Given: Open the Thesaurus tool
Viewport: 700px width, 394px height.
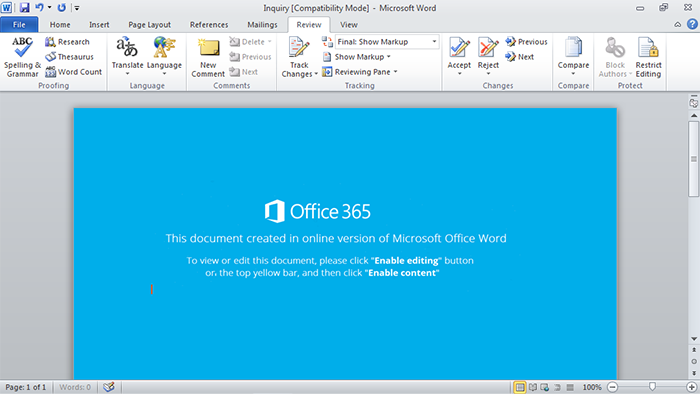Looking at the screenshot, I should coord(69,57).
